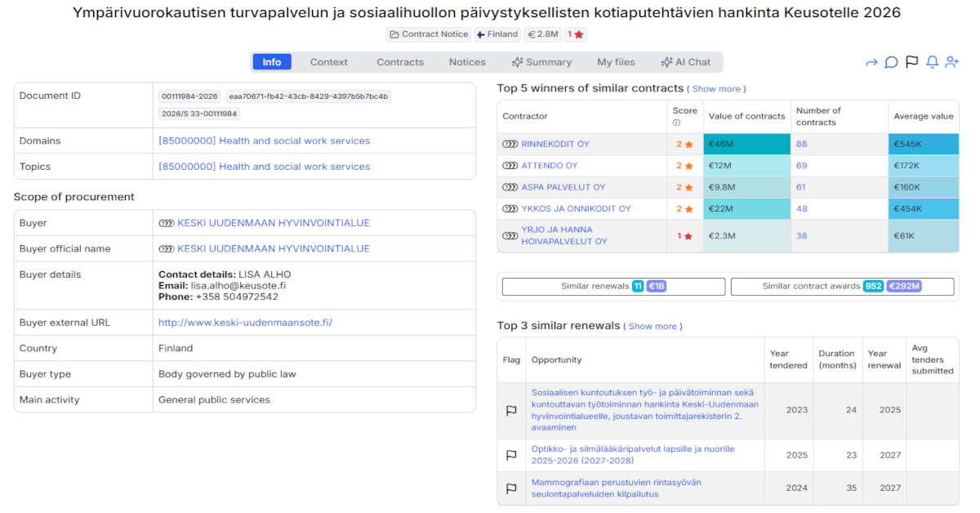
Task: Share this contract via the arrow icon
Action: click(871, 61)
